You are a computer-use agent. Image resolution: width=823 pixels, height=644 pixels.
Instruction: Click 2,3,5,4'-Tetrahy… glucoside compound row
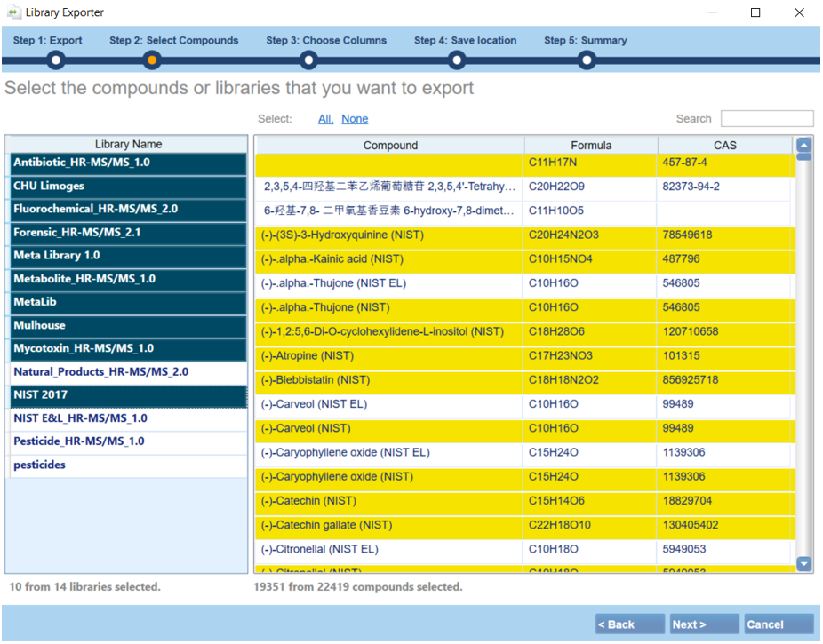point(525,187)
